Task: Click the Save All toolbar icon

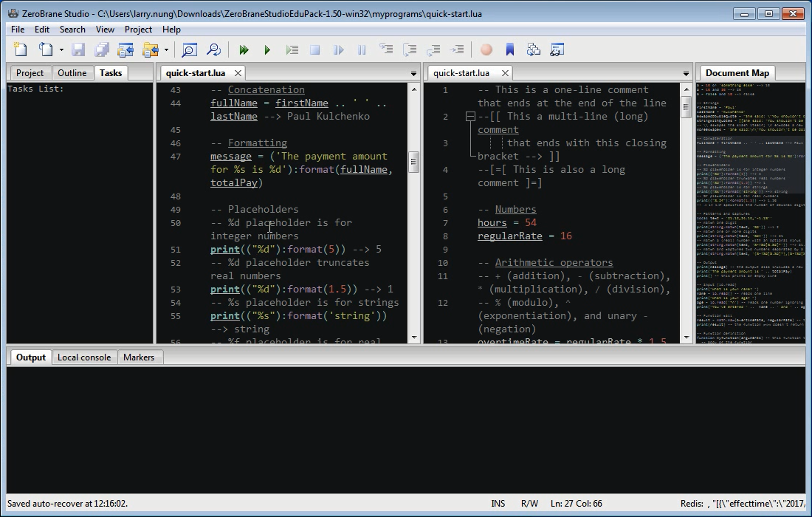Action: pos(102,49)
